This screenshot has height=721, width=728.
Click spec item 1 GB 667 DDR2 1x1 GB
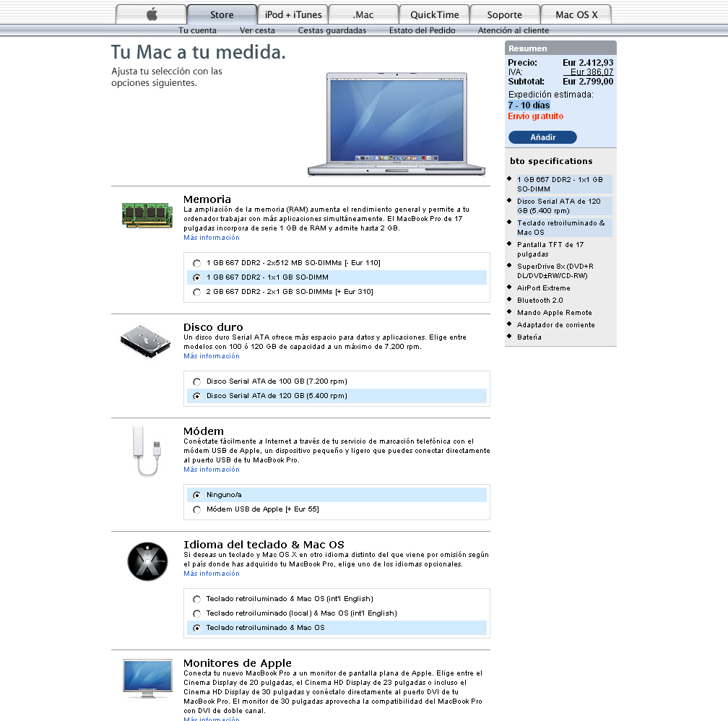click(564, 184)
